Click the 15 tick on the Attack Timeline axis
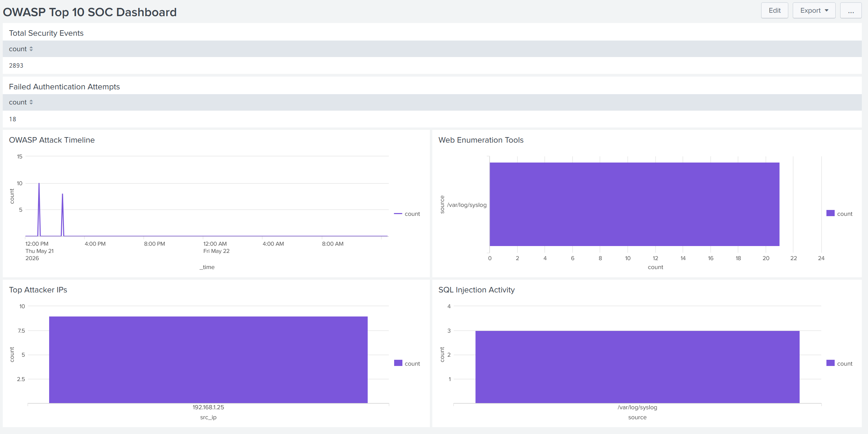 [x=20, y=156]
